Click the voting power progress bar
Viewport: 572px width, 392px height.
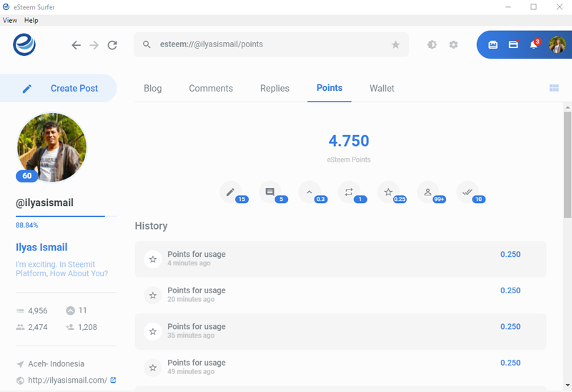pos(66,217)
